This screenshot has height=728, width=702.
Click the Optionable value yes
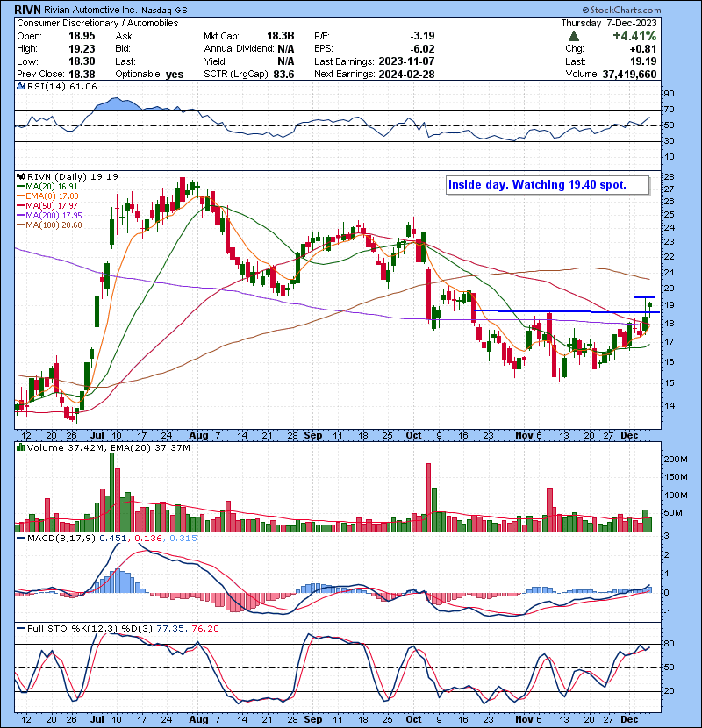(x=175, y=75)
